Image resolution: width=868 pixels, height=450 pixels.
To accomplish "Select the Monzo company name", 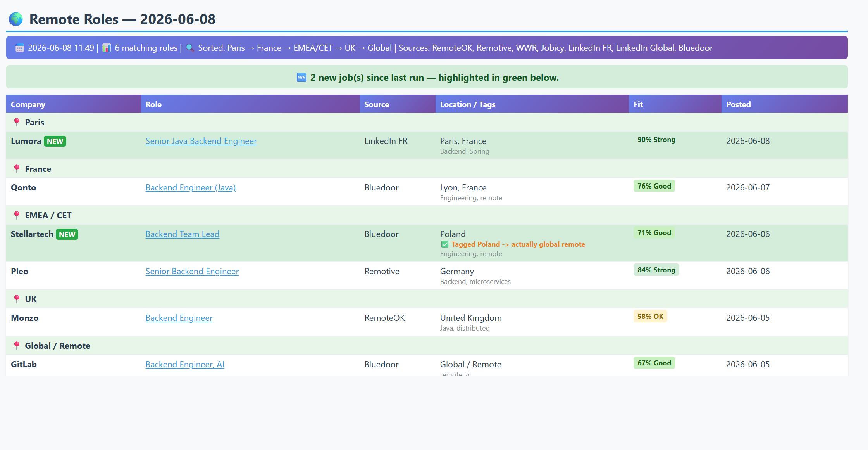I will click(x=25, y=318).
